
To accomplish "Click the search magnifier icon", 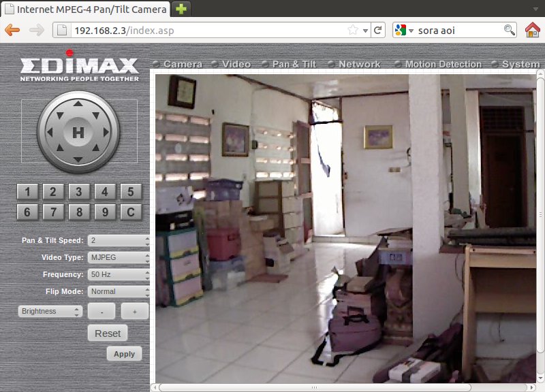I will click(x=509, y=30).
